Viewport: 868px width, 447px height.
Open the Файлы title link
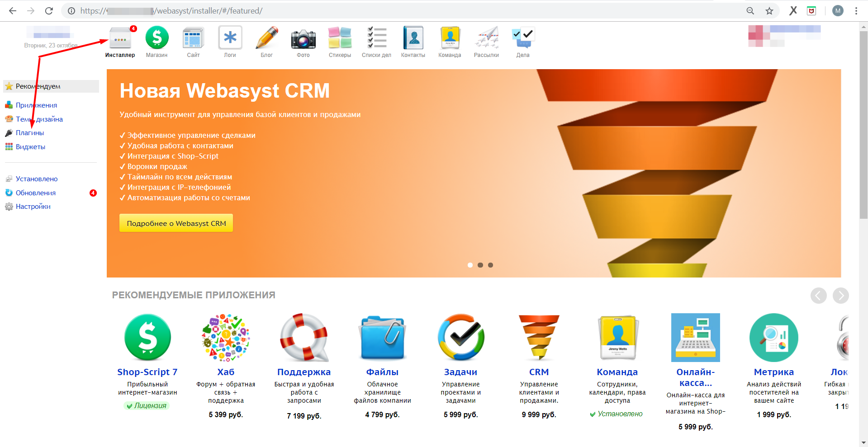pyautogui.click(x=383, y=372)
